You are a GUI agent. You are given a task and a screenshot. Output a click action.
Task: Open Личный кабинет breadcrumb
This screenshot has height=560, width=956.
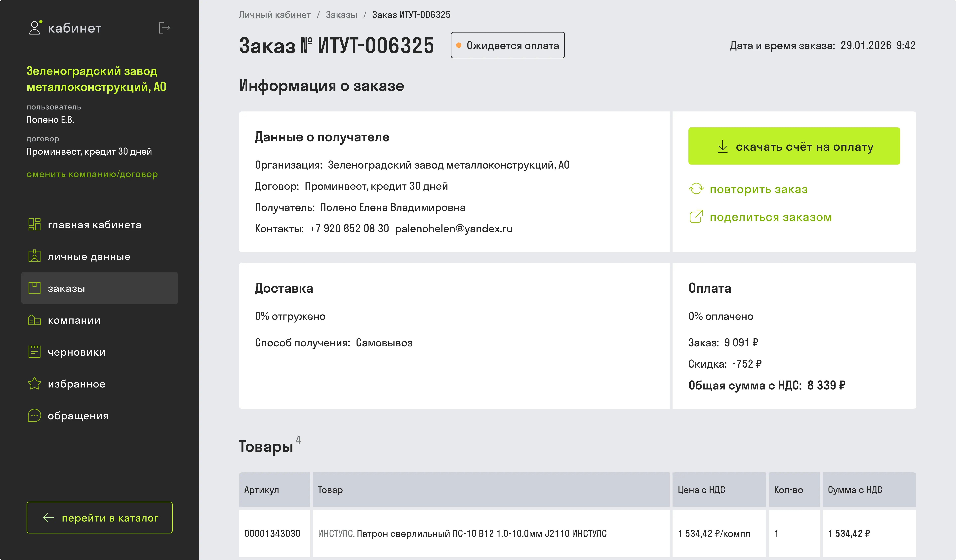pyautogui.click(x=275, y=15)
